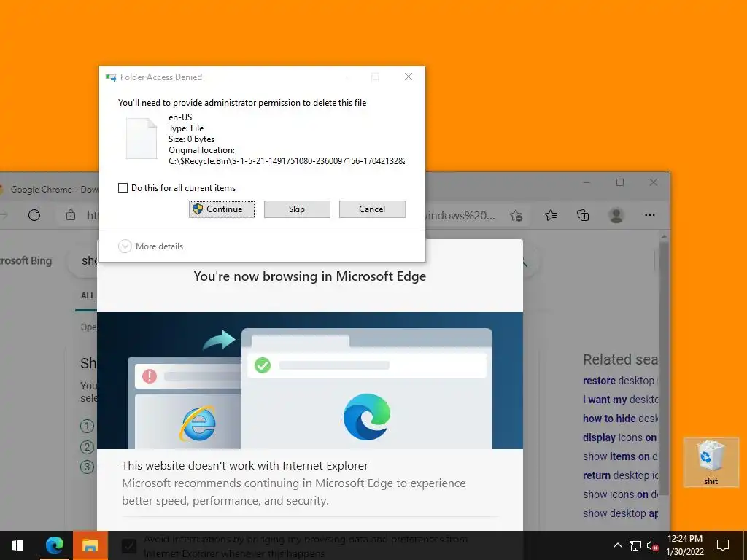
Task: Check 'Avoid interruptions' browsing data checkbox
Action: point(128,545)
